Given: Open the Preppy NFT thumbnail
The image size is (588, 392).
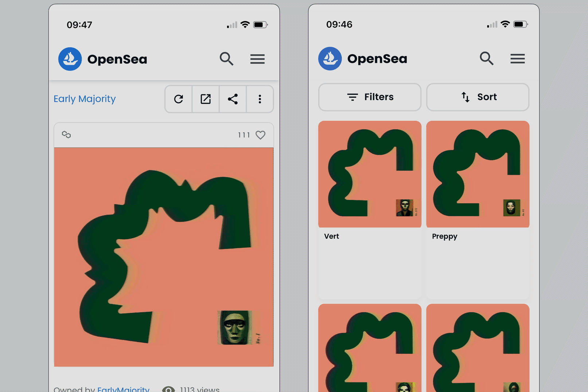Looking at the screenshot, I should tap(478, 174).
